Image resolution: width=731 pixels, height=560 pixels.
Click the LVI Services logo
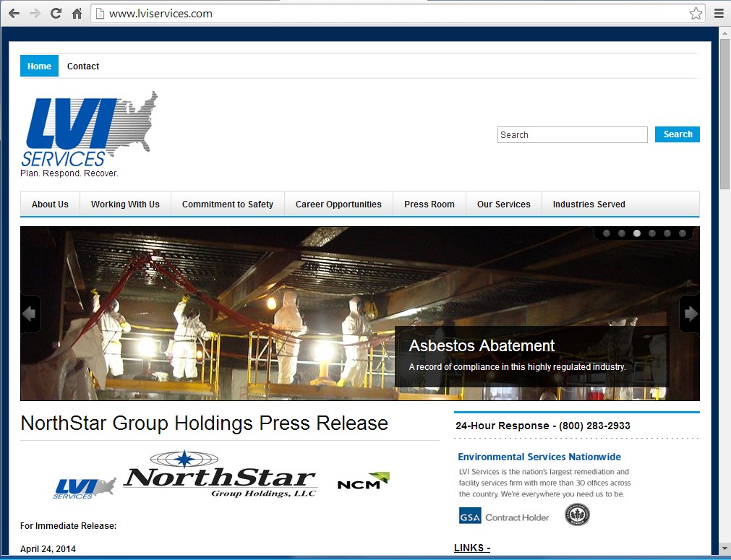(x=89, y=129)
